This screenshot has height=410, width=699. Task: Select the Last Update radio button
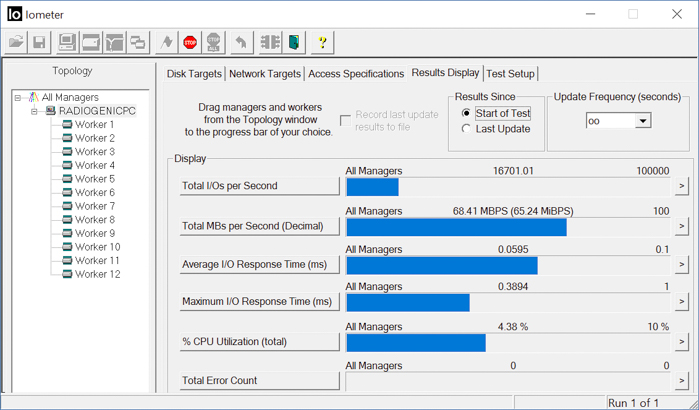467,129
